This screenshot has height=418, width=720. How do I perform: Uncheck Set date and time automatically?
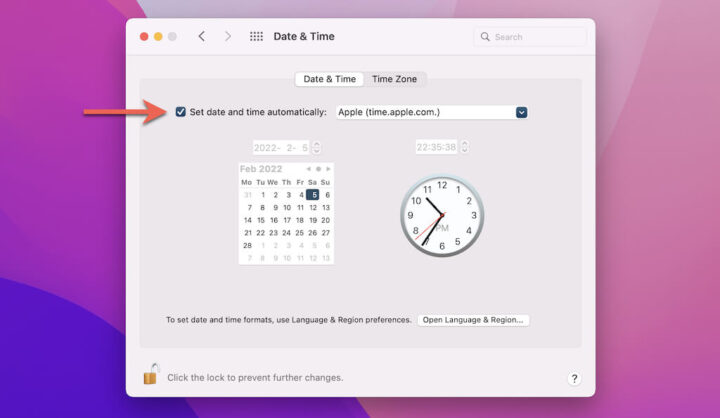180,112
